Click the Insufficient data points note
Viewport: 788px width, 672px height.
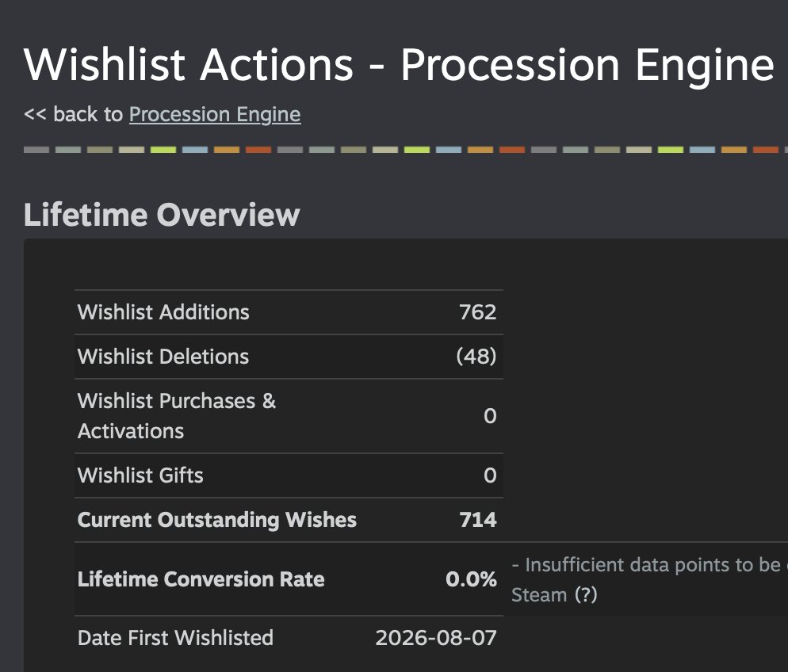point(649,579)
